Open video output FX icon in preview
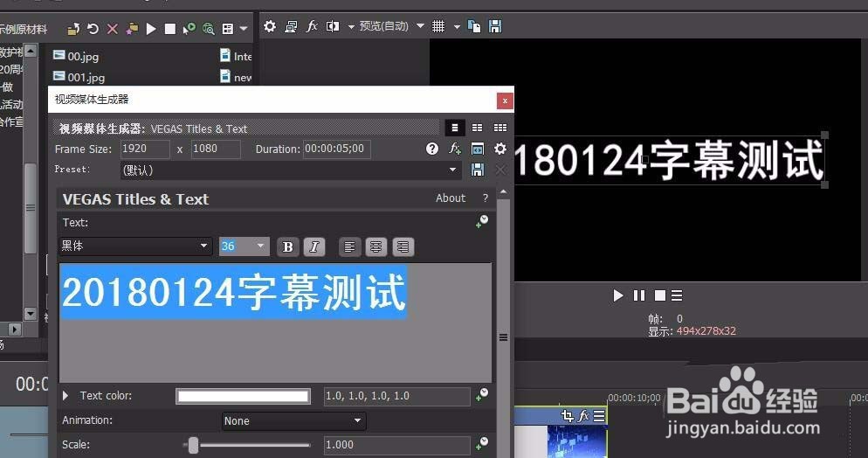The height and width of the screenshot is (458, 868). [312, 26]
